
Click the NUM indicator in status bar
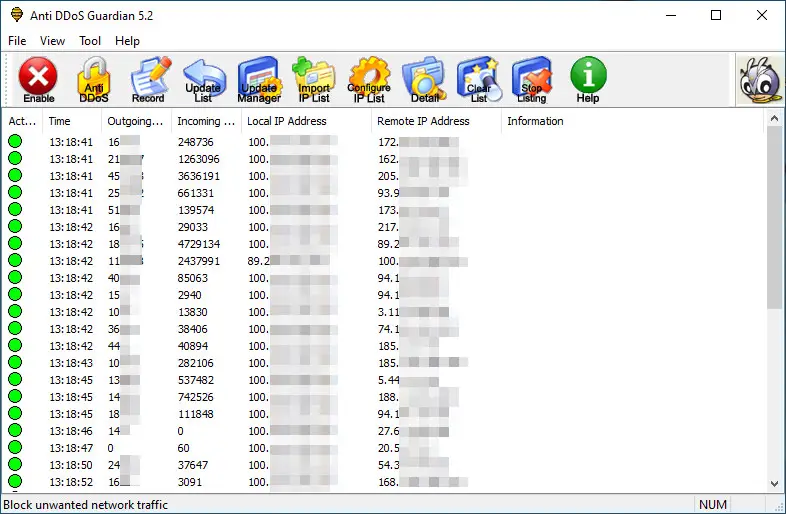pyautogui.click(x=713, y=504)
